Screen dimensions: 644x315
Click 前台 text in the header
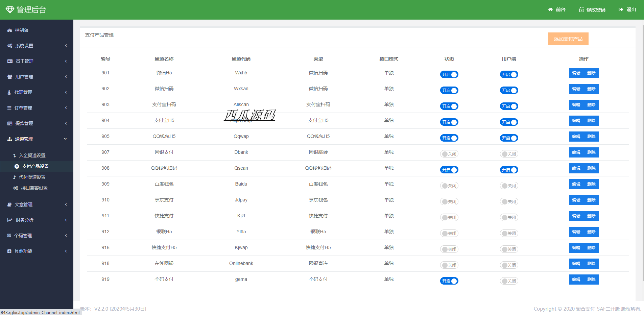click(x=560, y=9)
